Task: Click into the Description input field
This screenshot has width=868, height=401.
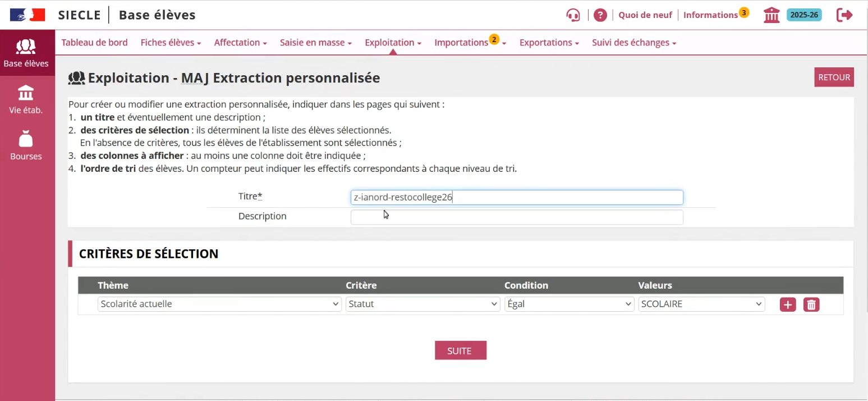Action: pos(517,217)
